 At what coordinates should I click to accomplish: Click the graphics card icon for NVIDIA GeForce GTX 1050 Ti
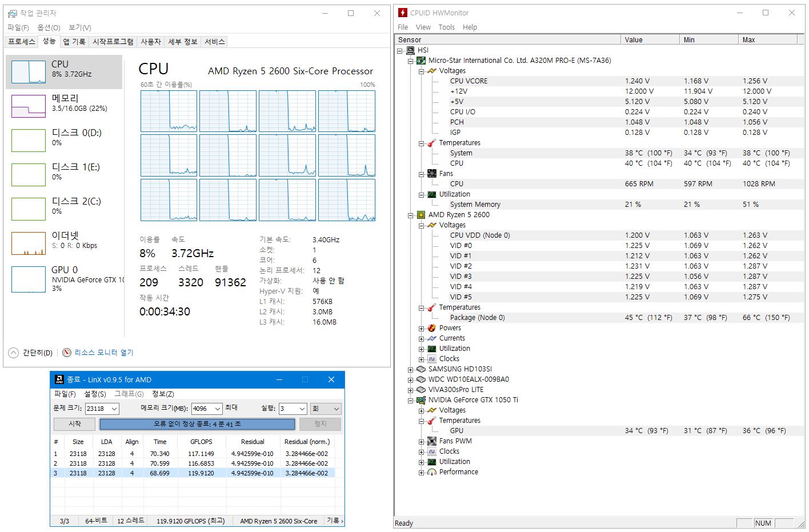point(421,400)
